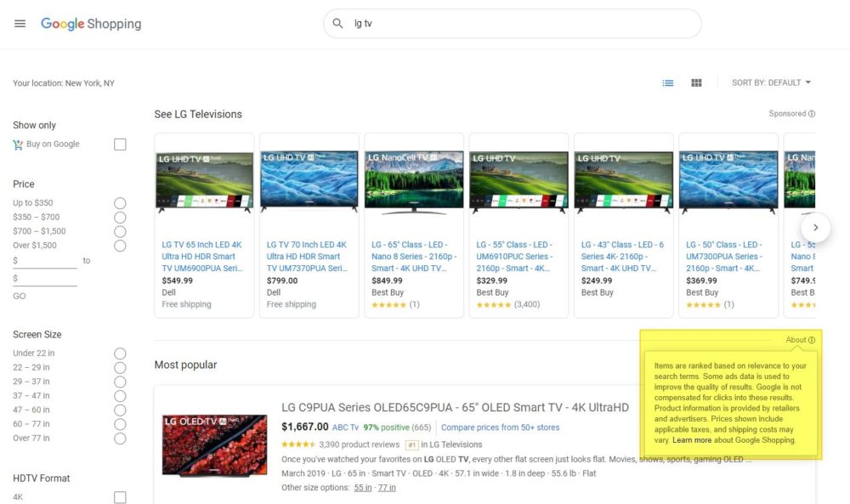This screenshot has width=850, height=504.
Task: Select 47 – 60 in screen size
Action: coord(121,410)
